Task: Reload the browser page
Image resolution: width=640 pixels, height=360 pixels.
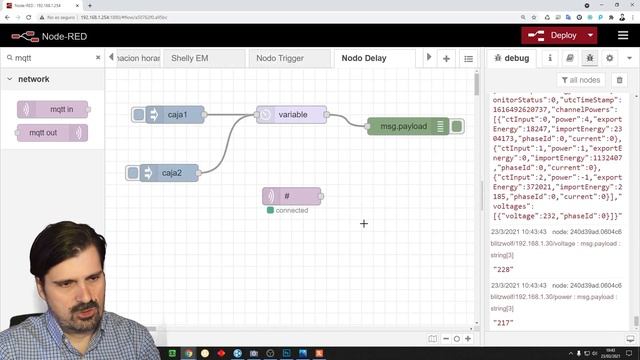Action: pos(29,18)
